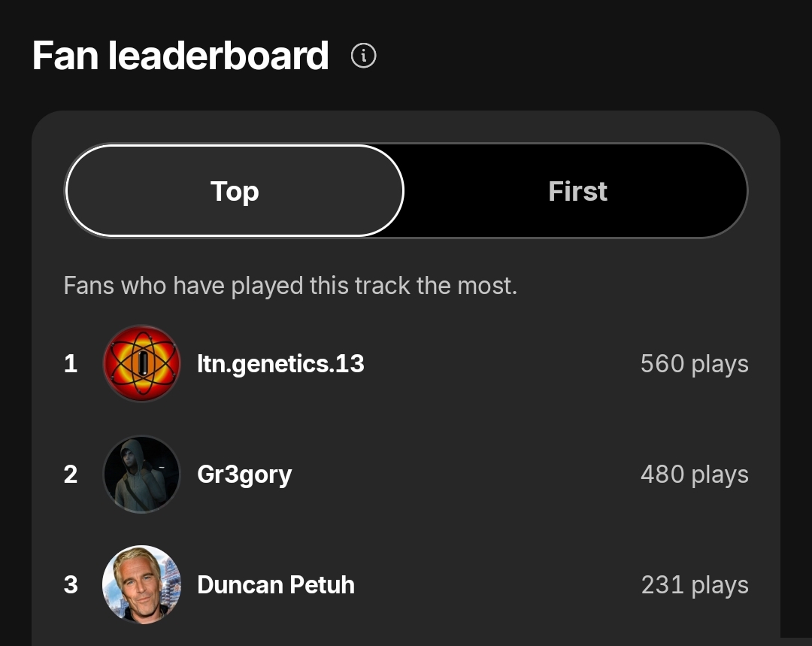Click Gr3gory's hooded figure avatar
812x646 pixels.
pyautogui.click(x=141, y=475)
